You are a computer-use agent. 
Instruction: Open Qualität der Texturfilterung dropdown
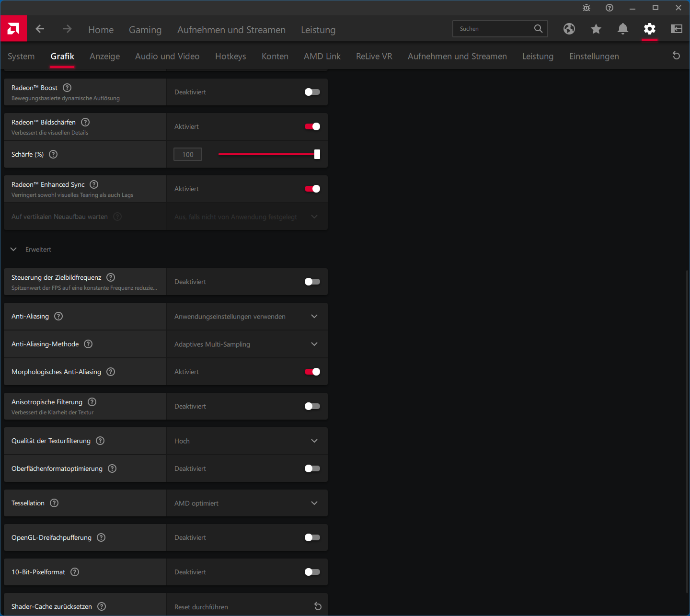click(x=247, y=441)
